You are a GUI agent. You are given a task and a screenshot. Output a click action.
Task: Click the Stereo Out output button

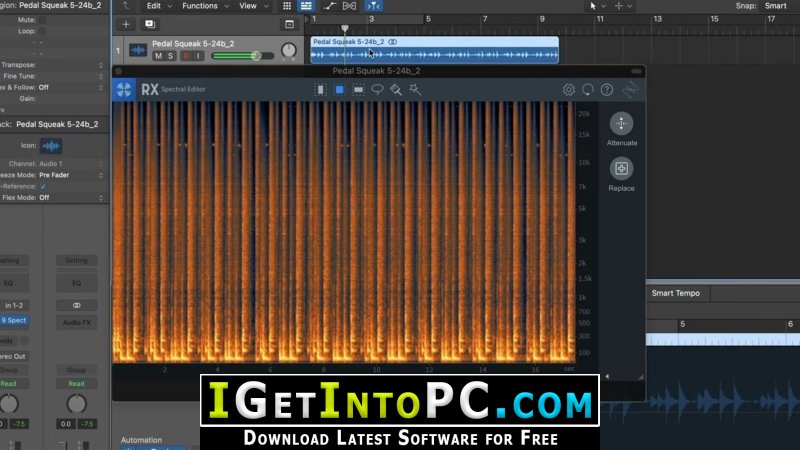point(13,356)
